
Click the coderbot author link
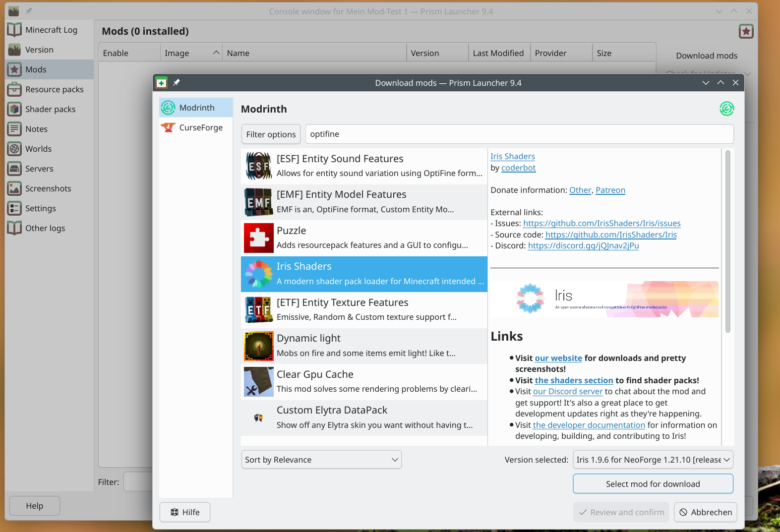(518, 168)
